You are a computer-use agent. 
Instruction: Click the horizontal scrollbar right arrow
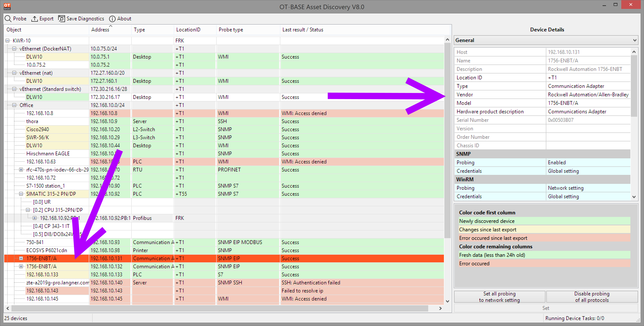pos(440,308)
